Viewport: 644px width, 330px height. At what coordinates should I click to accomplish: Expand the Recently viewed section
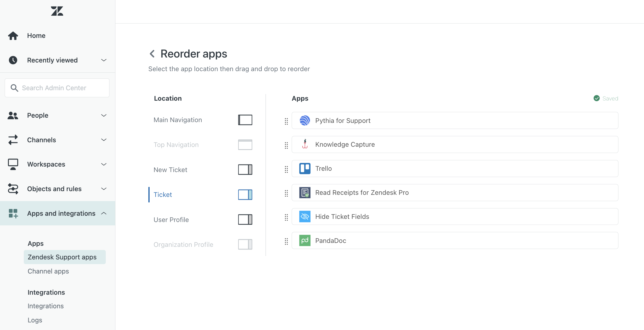pos(104,60)
